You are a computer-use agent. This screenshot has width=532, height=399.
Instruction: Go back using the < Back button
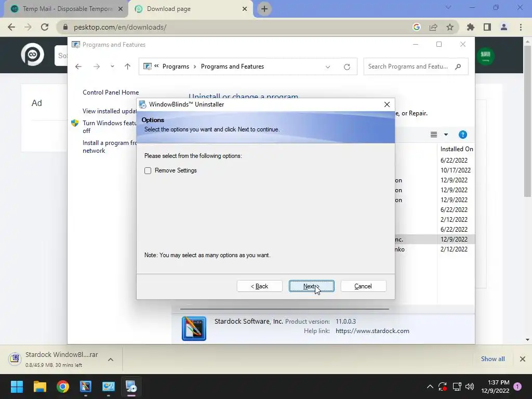260,286
